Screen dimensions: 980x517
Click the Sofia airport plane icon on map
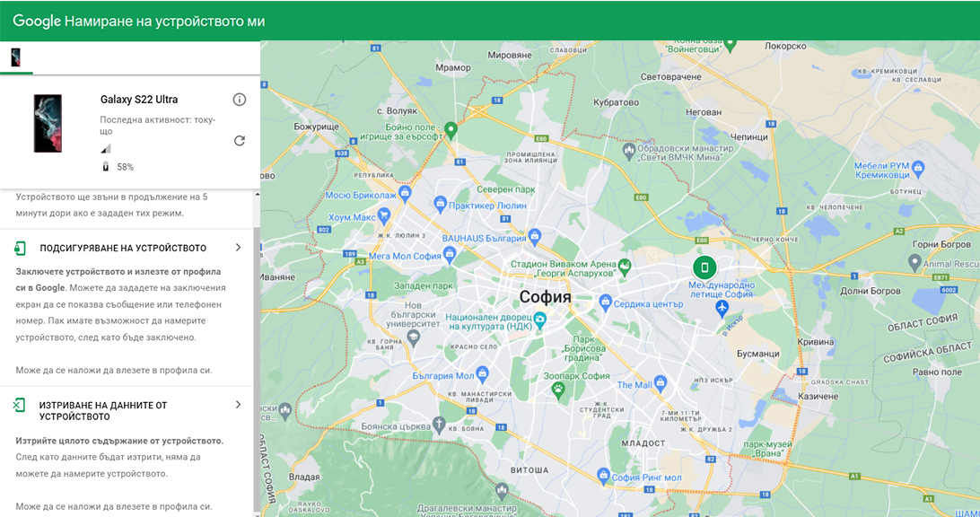(722, 308)
